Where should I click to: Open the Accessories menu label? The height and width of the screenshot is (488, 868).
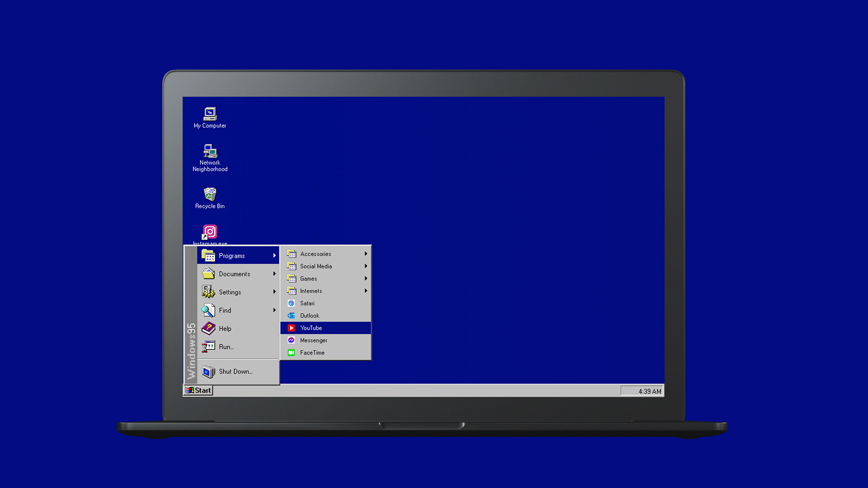[316, 254]
